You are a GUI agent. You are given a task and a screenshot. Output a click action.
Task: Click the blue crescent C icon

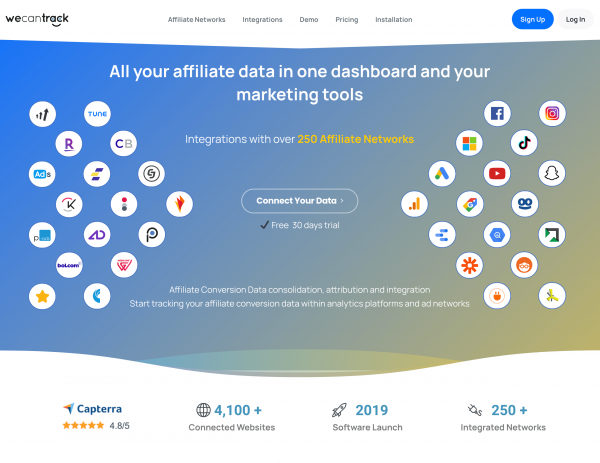tap(97, 296)
